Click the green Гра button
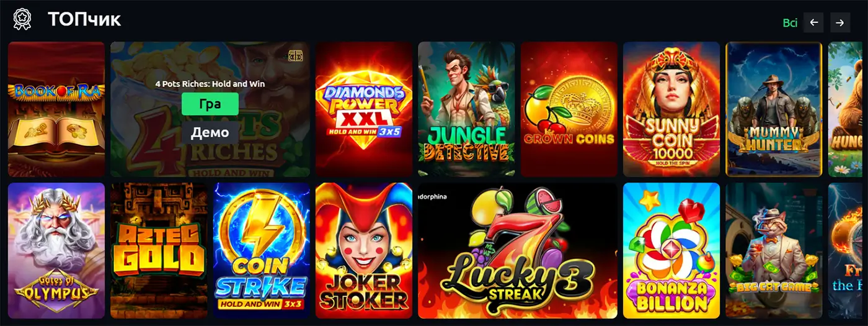This screenshot has width=868, height=326. (x=210, y=104)
